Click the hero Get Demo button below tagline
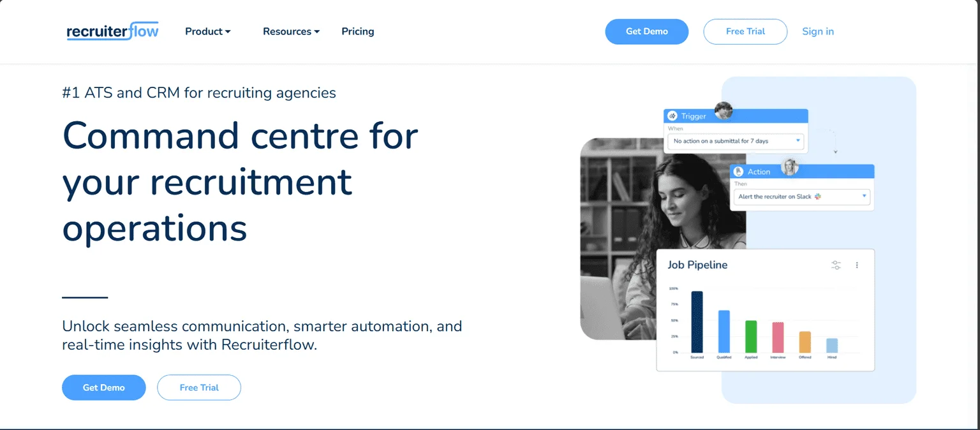Screen dimensions: 980x430 click(104, 387)
